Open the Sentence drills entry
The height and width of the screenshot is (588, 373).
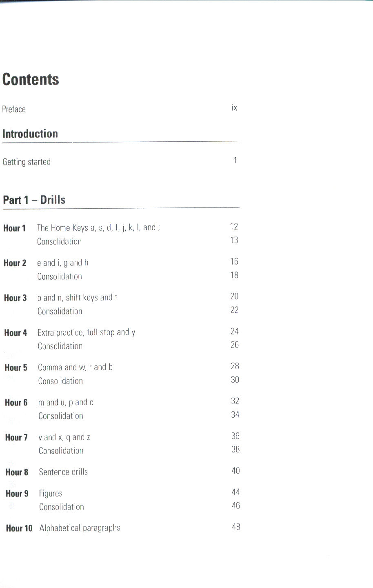tap(63, 472)
